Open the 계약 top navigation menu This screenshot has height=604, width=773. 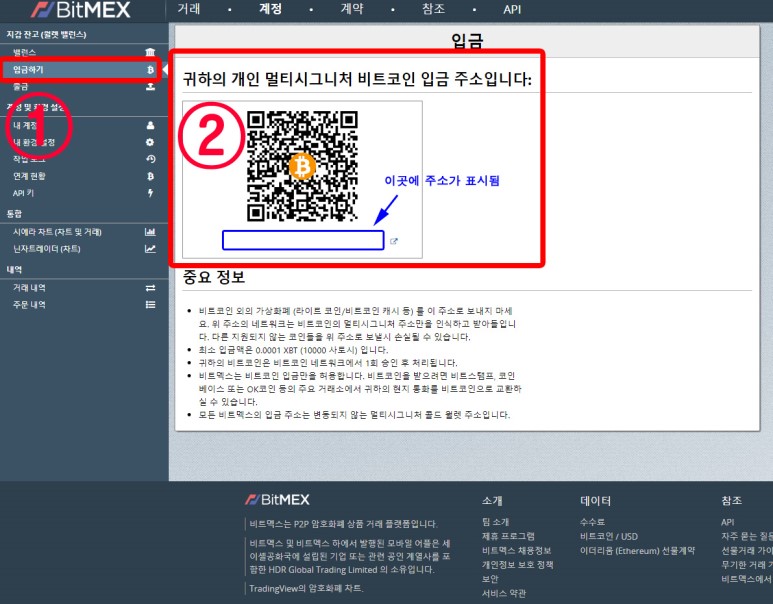point(352,9)
